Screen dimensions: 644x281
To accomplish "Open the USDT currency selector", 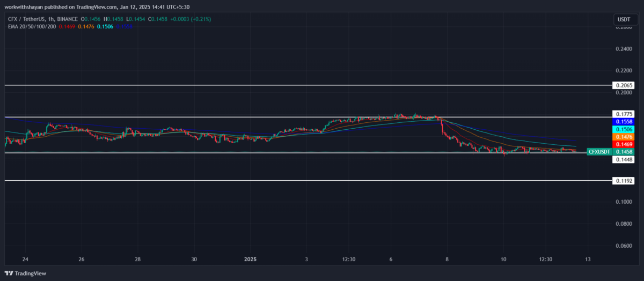I will click(624, 19).
